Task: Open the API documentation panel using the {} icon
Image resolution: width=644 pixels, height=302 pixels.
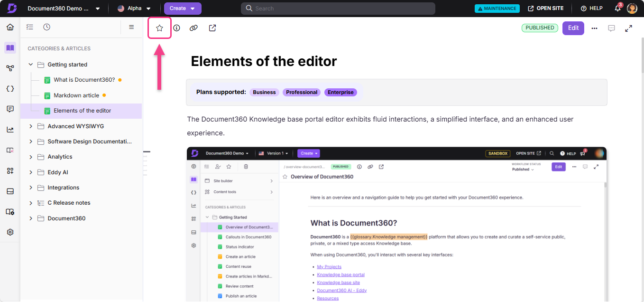Action: pyautogui.click(x=10, y=88)
